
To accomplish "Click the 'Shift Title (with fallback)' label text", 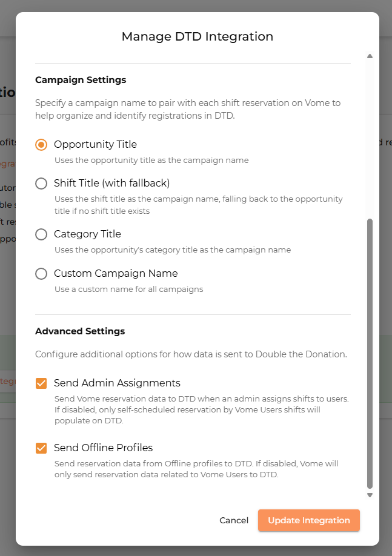I will (111, 183).
